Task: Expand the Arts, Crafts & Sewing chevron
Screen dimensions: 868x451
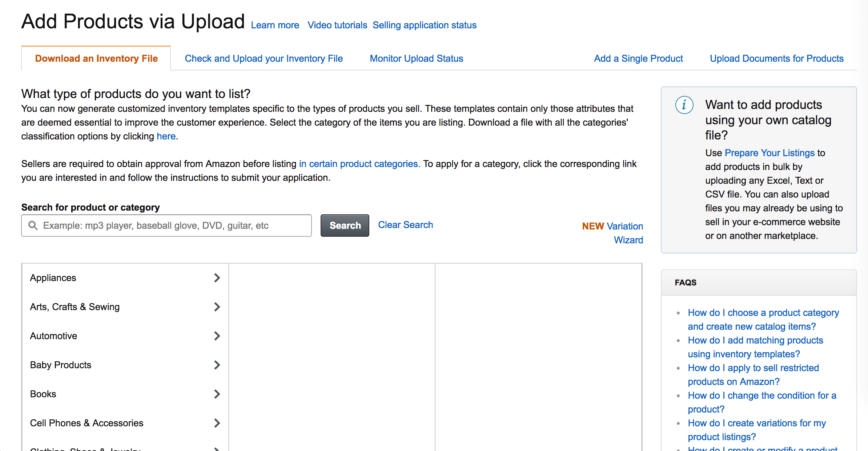Action: (217, 307)
